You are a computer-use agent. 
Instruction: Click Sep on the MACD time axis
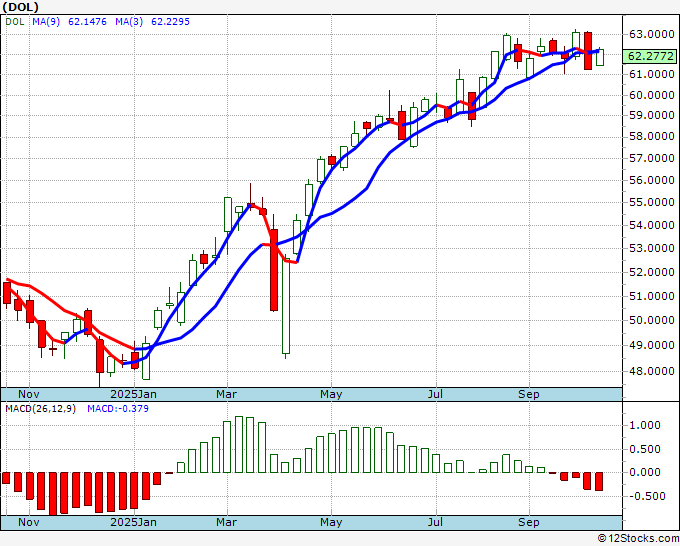coord(529,522)
